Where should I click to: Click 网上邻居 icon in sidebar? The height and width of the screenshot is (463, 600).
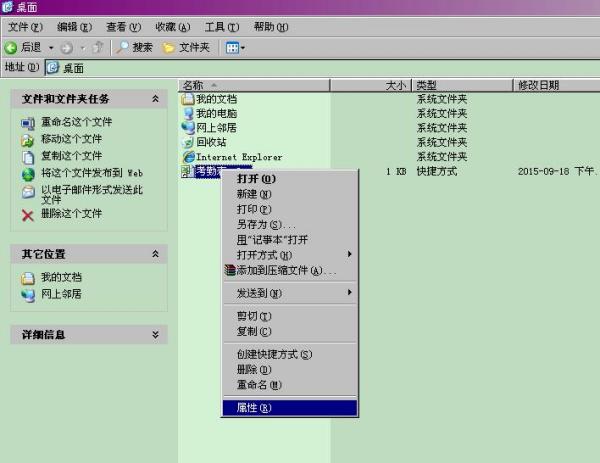[28, 295]
